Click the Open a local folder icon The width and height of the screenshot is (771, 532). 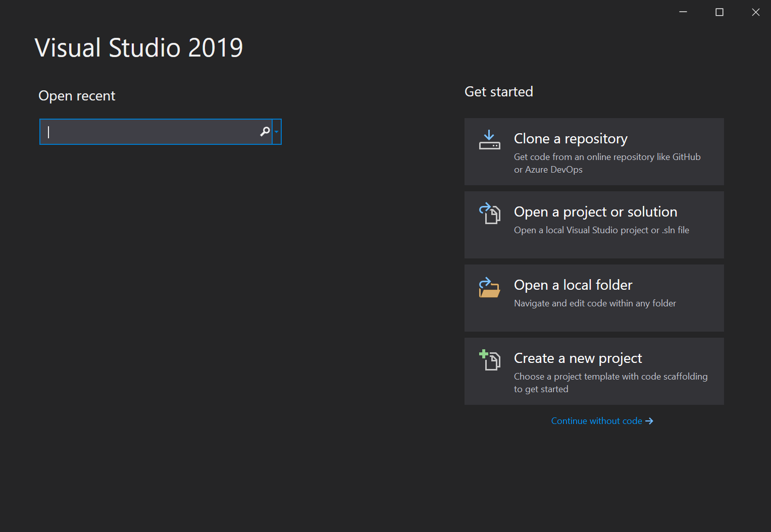489,287
